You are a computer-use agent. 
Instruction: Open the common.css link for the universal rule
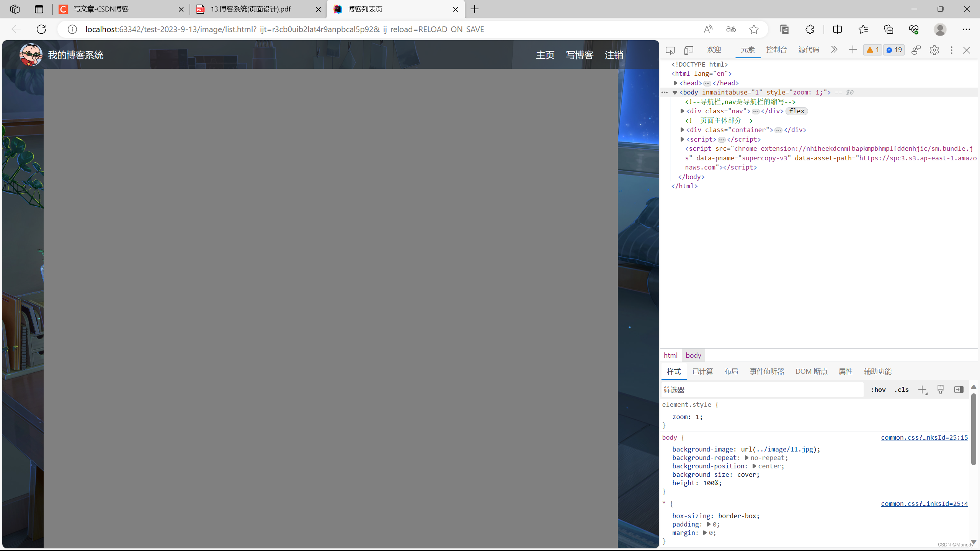tap(924, 504)
